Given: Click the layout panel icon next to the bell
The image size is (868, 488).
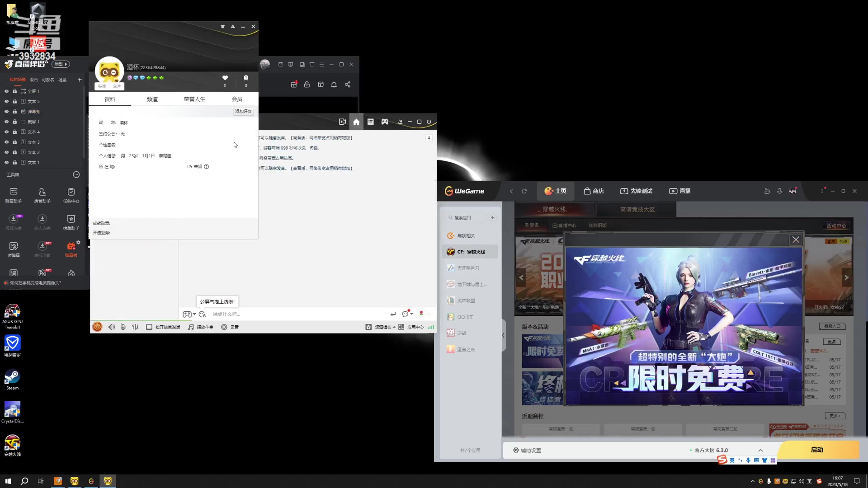Looking at the screenshot, I should pos(321,84).
